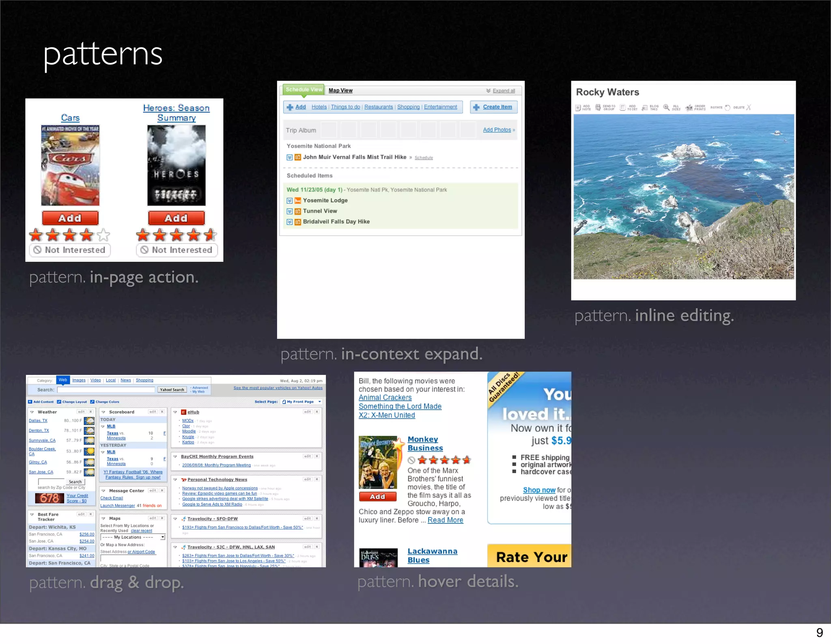The image size is (831, 644).
Task: Click the Send to Group icon
Action: coord(598,108)
